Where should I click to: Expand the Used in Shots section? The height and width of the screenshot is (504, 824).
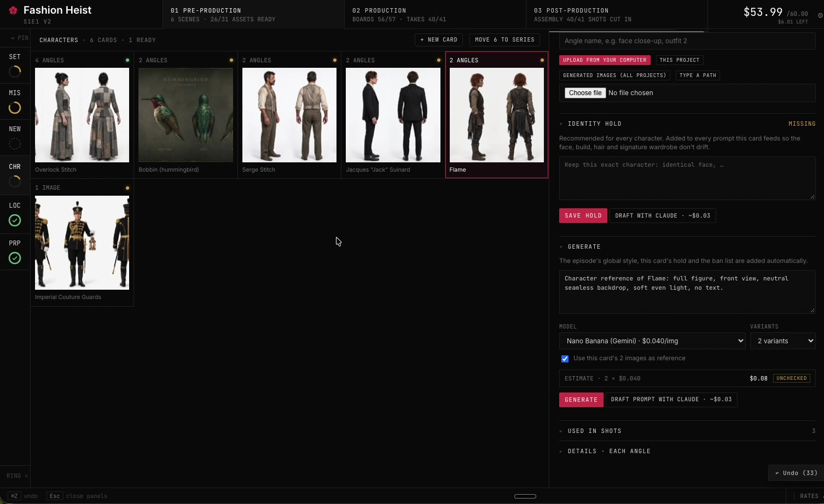[687, 431]
